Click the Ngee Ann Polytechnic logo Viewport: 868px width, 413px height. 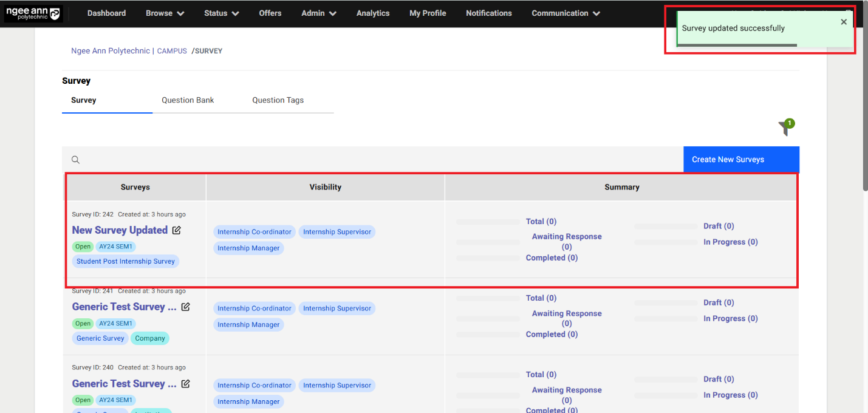point(33,13)
